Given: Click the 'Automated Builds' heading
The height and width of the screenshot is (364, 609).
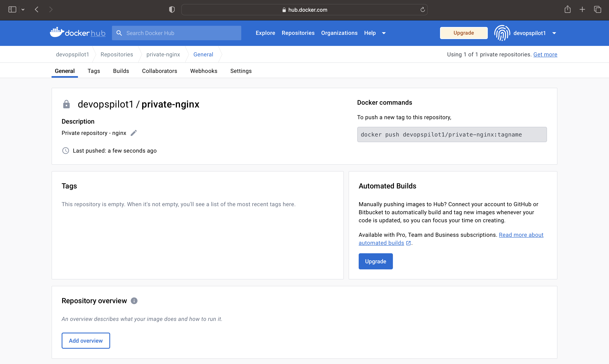Looking at the screenshot, I should [387, 186].
